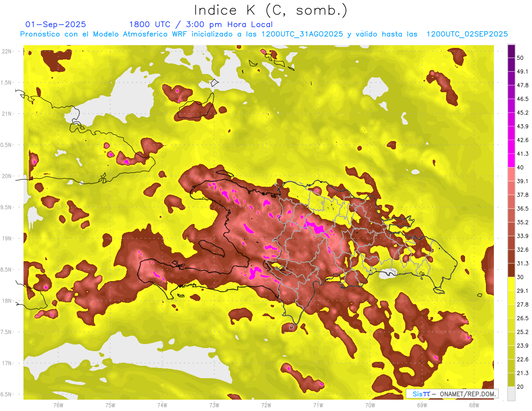532x411 pixels.
Task: Click the "76W" longitude label
Action: tap(58, 405)
